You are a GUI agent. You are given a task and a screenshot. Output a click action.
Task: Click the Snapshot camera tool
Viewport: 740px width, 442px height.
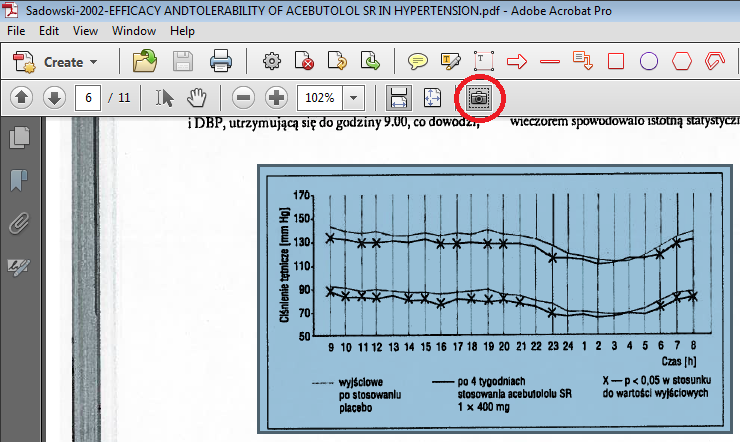(x=479, y=98)
